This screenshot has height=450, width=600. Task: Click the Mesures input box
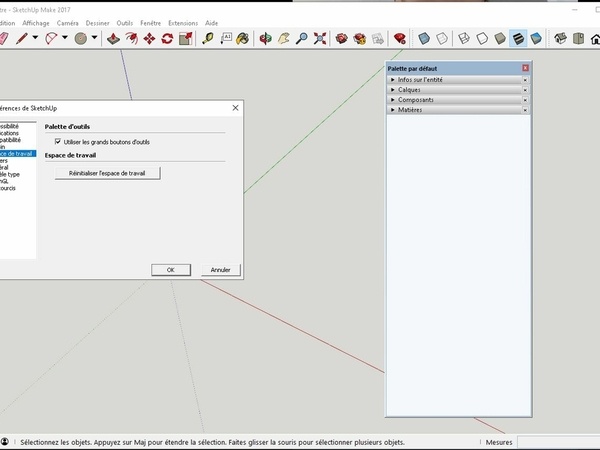pos(560,441)
